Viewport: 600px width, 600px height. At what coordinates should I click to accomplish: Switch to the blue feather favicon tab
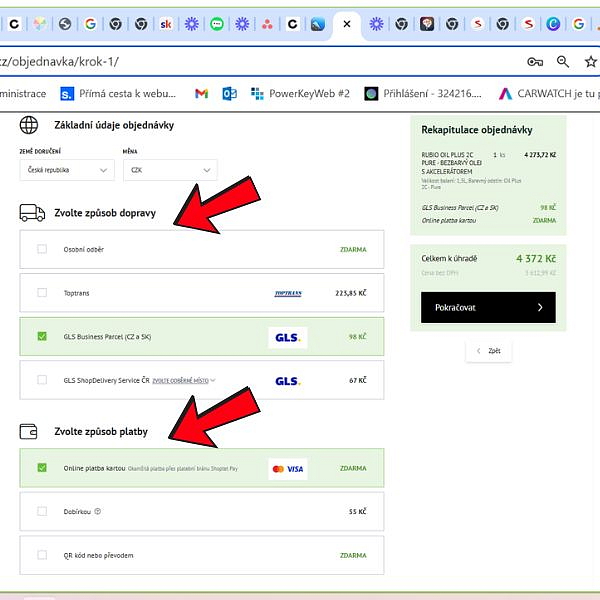(x=318, y=24)
